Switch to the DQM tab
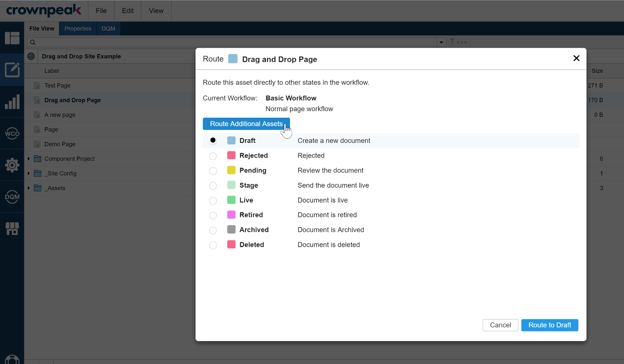 [x=108, y=29]
